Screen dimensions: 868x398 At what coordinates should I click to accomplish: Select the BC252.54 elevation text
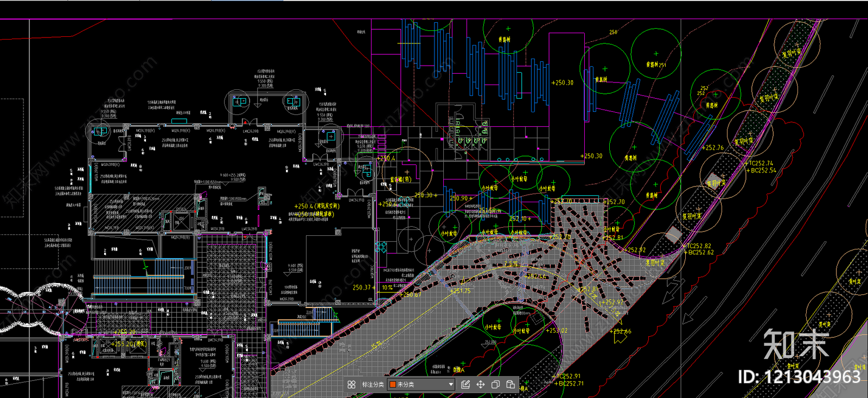coord(763,170)
